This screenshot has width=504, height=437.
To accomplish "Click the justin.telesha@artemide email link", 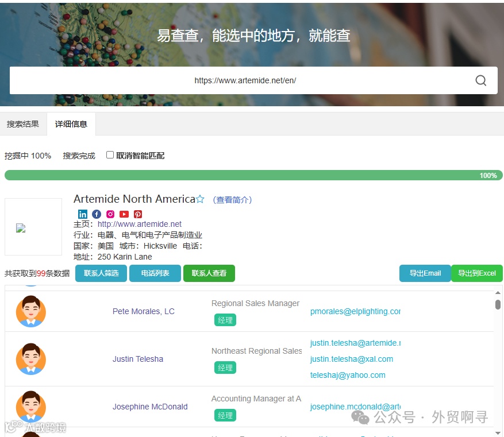I will coord(355,343).
